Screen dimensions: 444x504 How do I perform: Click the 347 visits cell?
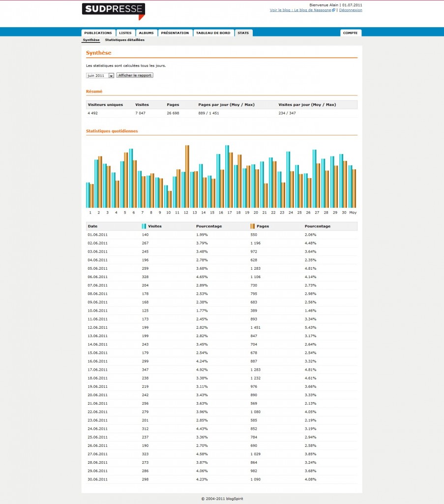[145, 370]
